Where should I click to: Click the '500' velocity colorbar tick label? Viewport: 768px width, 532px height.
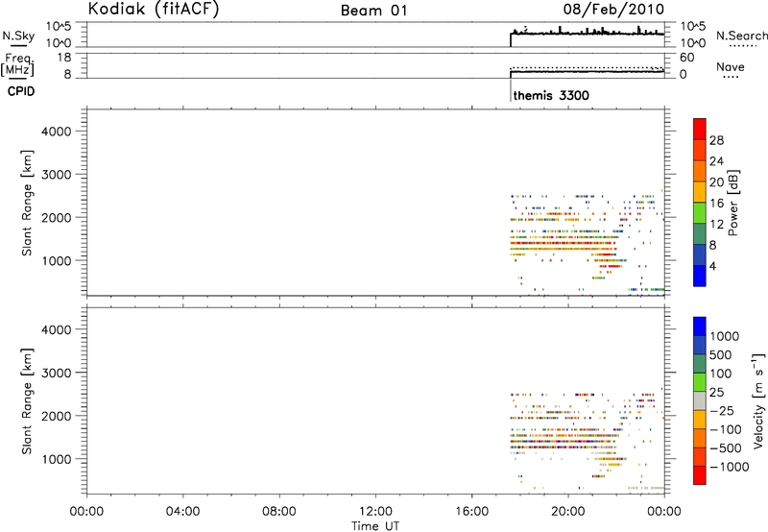[721, 354]
